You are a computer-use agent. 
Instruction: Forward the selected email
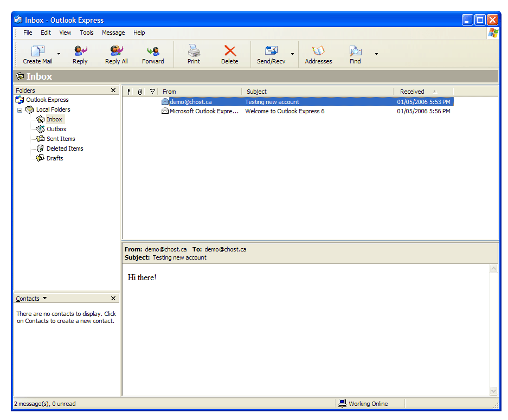point(153,54)
